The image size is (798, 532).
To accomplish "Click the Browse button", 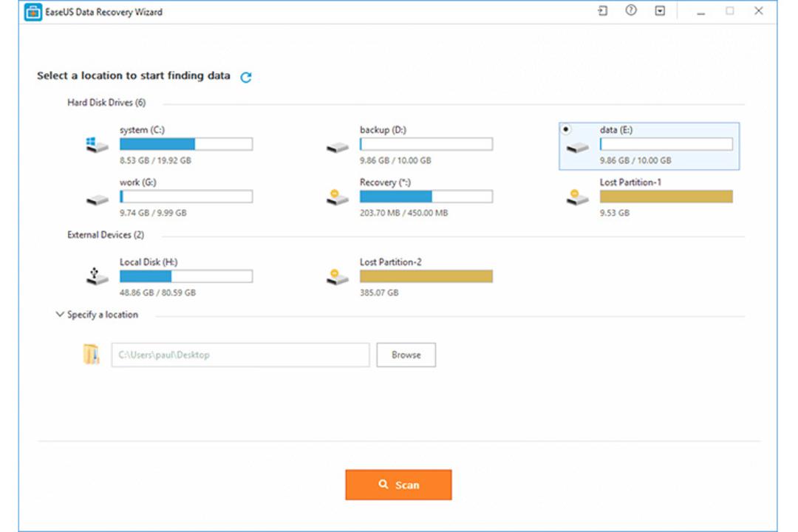I will [406, 355].
